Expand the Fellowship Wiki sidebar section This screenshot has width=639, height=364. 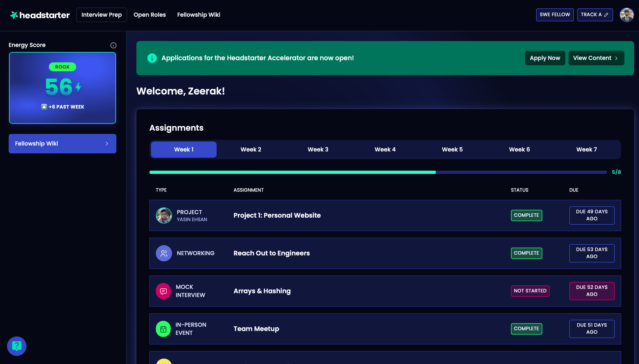[62, 143]
